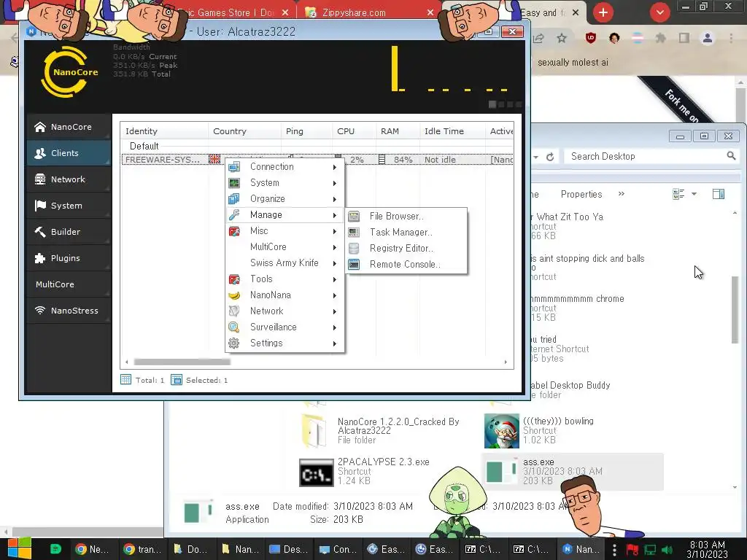Toggle the Explorer preview pane icon

(x=719, y=194)
